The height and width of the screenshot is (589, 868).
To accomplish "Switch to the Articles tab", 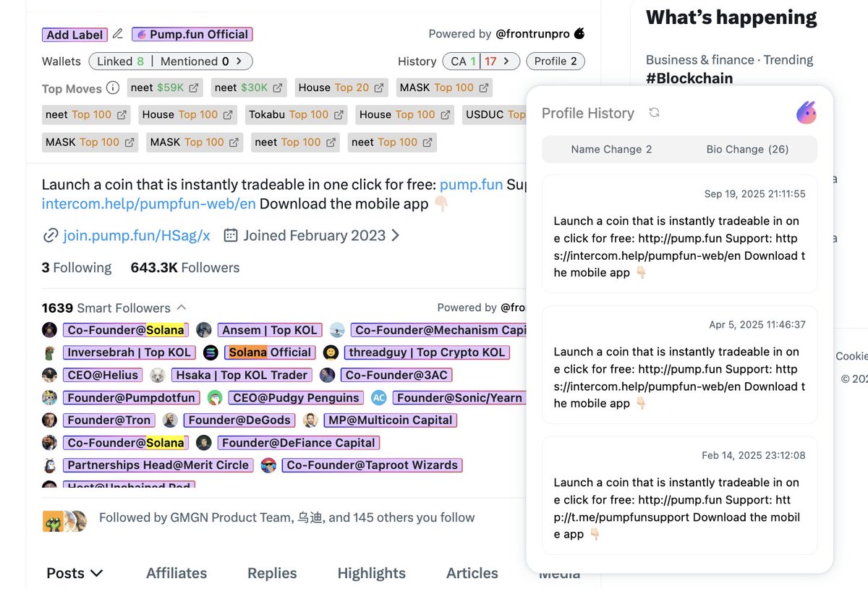I will (472, 573).
